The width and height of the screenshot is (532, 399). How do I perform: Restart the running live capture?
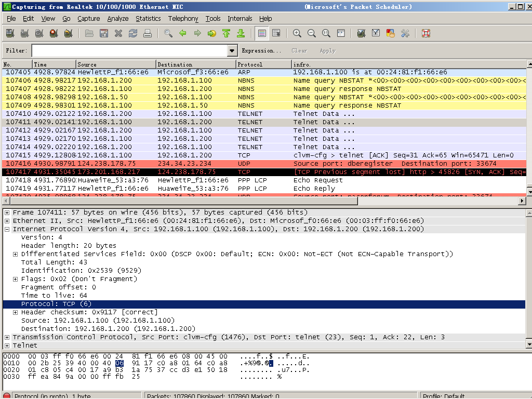pos(68,33)
